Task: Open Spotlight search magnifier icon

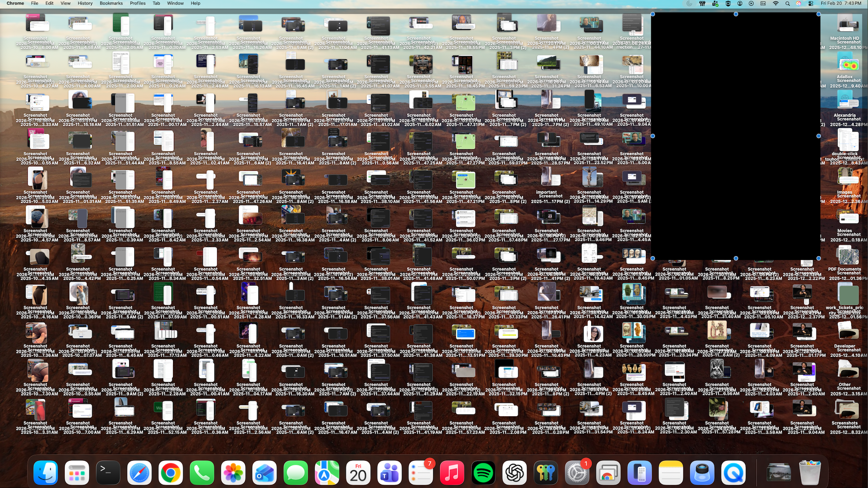Action: tap(787, 3)
